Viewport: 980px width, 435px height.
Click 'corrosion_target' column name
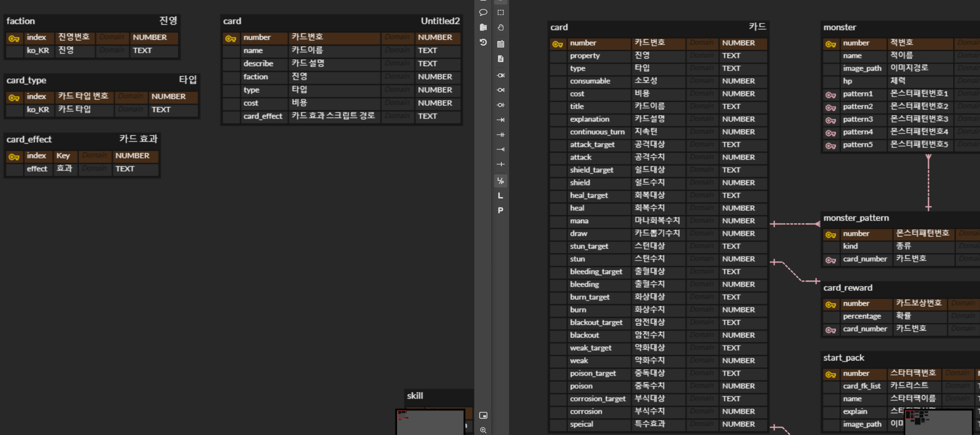point(597,399)
